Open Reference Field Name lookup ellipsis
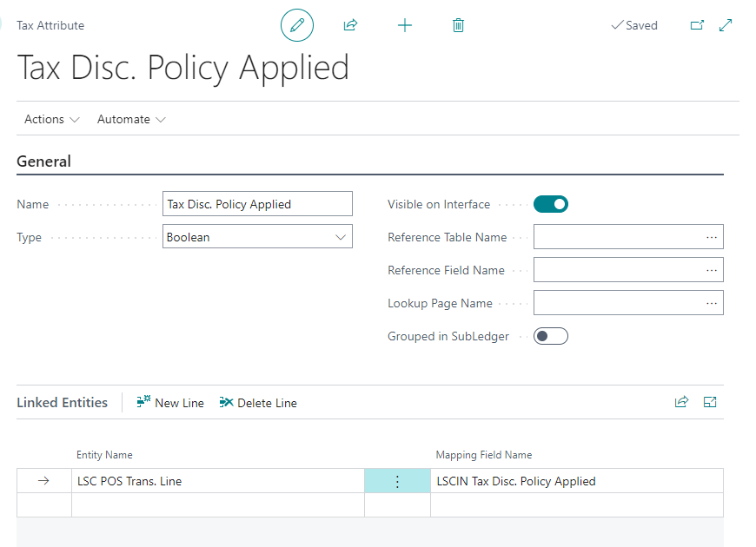 tap(712, 270)
